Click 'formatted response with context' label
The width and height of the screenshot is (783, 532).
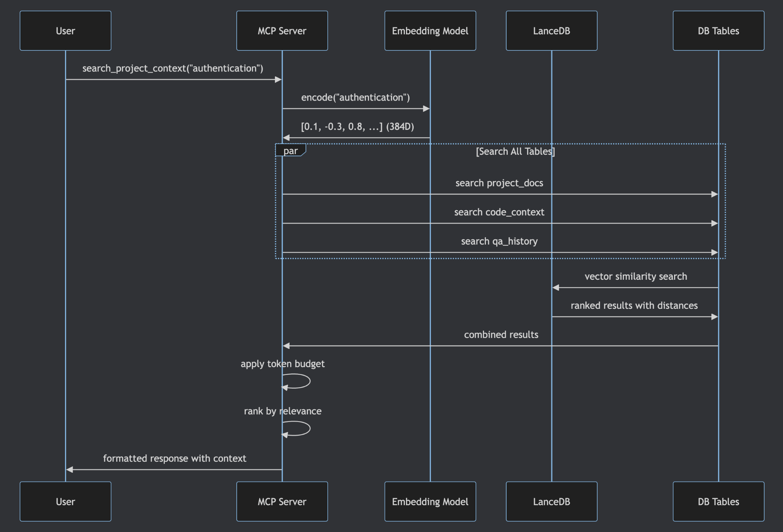click(174, 458)
